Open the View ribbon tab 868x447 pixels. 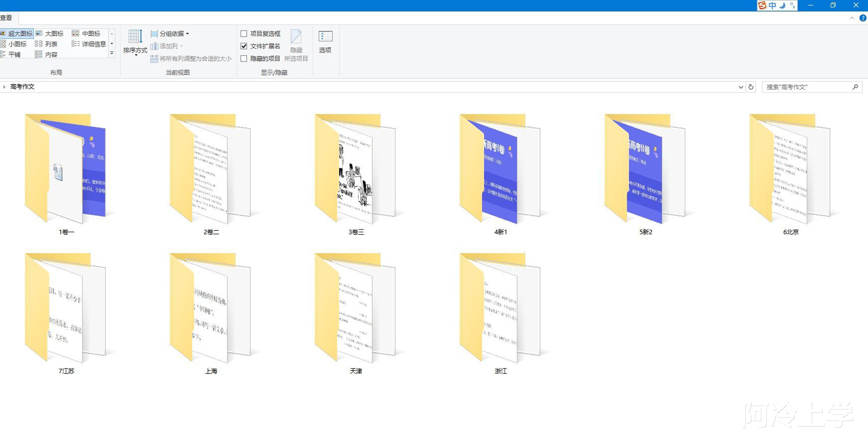6,18
